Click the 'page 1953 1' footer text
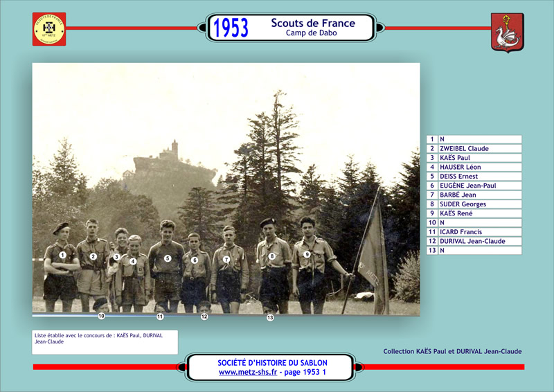554x392 pixels. click(x=305, y=372)
